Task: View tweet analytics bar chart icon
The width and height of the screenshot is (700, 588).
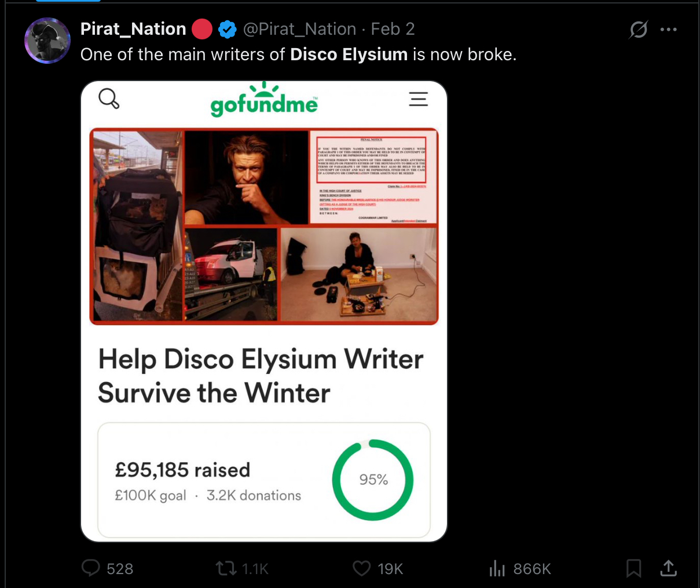Action: point(497,568)
